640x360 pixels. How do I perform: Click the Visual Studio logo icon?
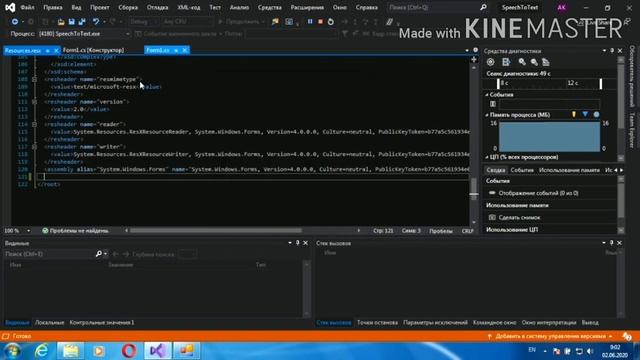(10, 7)
